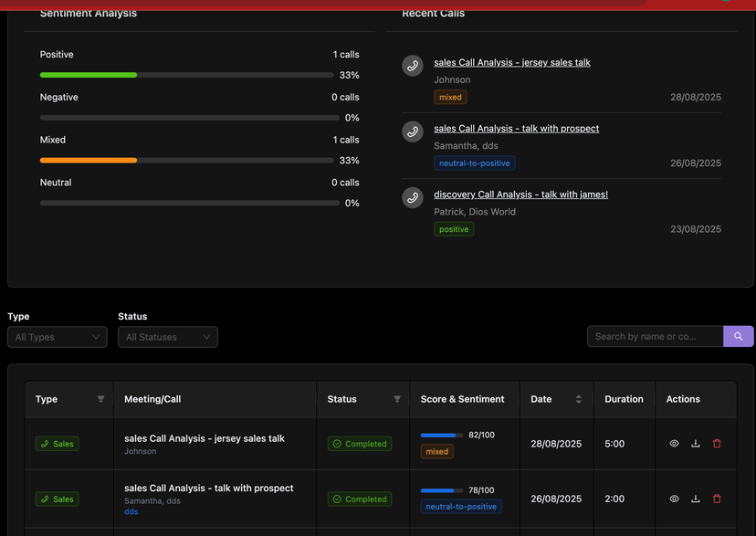Image resolution: width=756 pixels, height=536 pixels.
Task: Click the search magnifier icon
Action: tap(738, 336)
